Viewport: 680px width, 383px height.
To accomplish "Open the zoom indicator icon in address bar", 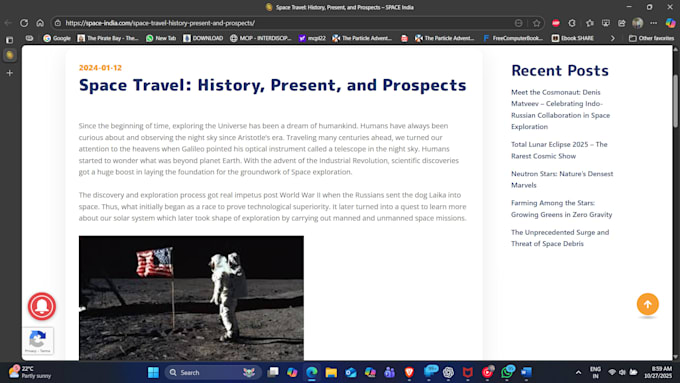I will point(519,23).
